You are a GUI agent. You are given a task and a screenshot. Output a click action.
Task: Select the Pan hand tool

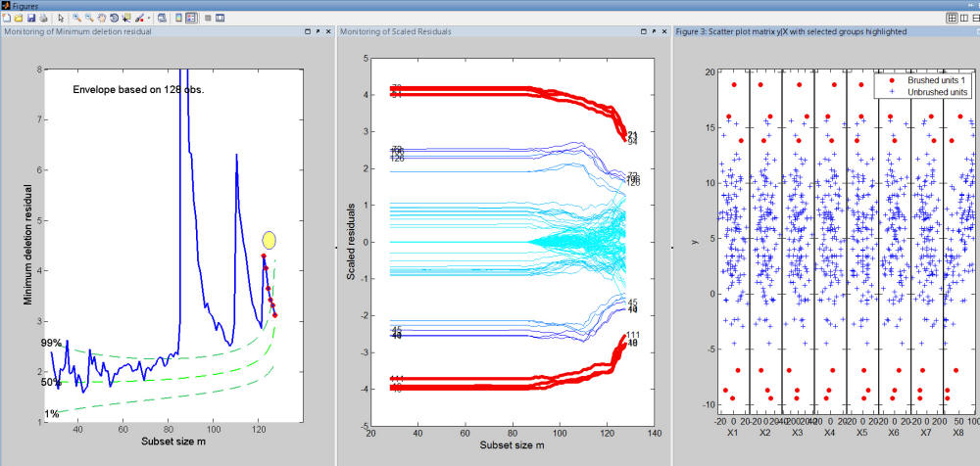[x=100, y=19]
